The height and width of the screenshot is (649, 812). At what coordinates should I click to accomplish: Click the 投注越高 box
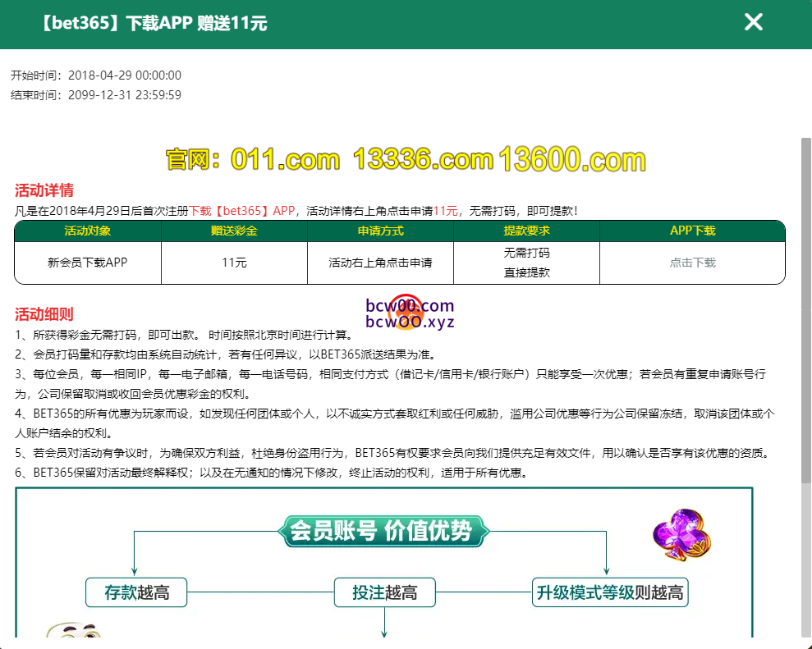pos(385,592)
